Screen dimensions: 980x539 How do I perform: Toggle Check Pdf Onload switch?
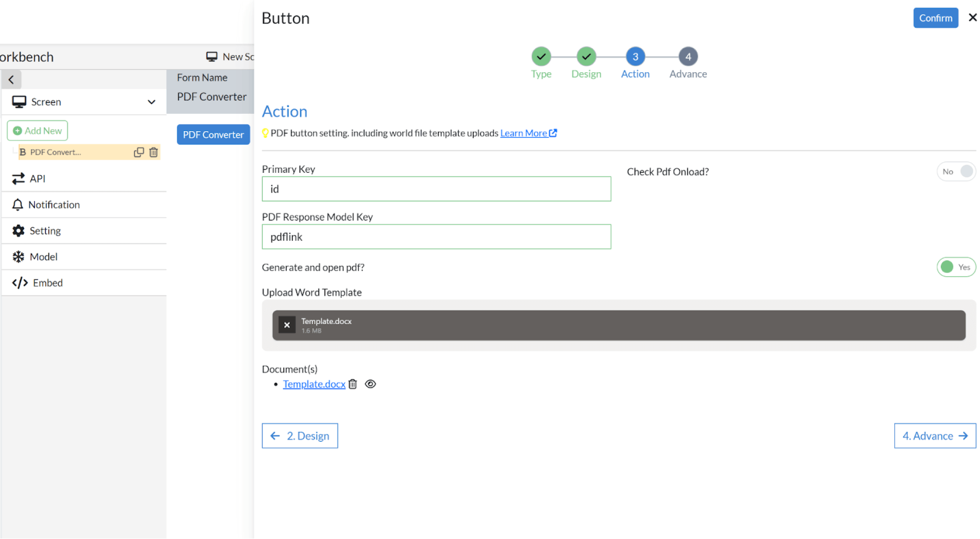click(x=956, y=172)
